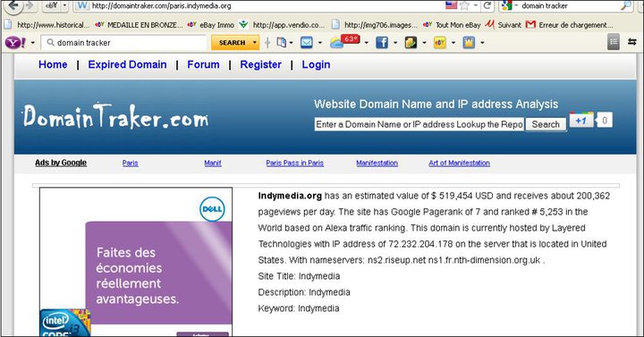Click the domain name or IP lookup field
Image resolution: width=644 pixels, height=337 pixels.
(419, 124)
